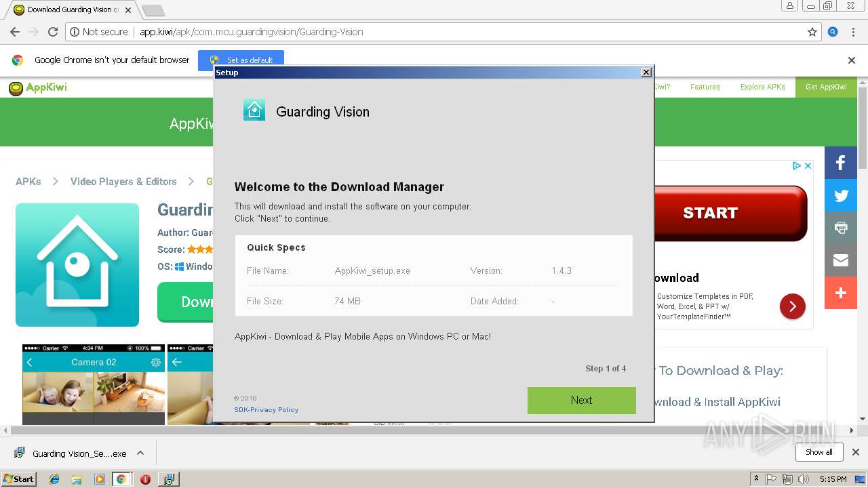
Task: Open downloaded Guarding Vision_Se....exe file
Action: click(71, 453)
